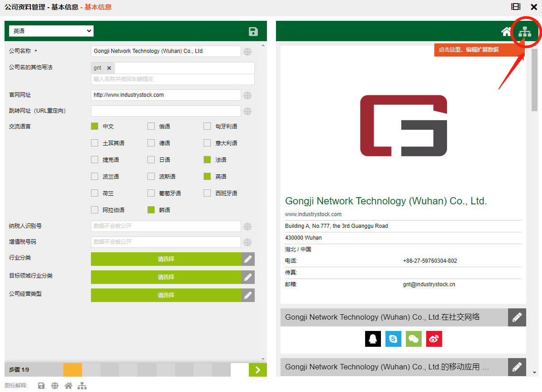The height and width of the screenshot is (392, 542).
Task: Enable the 德语 language checkbox
Action: [151, 143]
